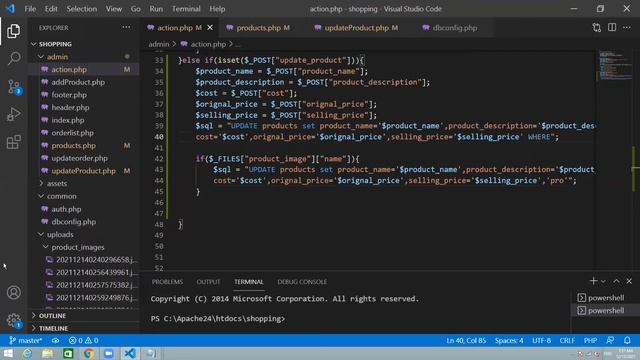This screenshot has width=640, height=360.
Task: Open the Windows Start button
Action: [8, 353]
